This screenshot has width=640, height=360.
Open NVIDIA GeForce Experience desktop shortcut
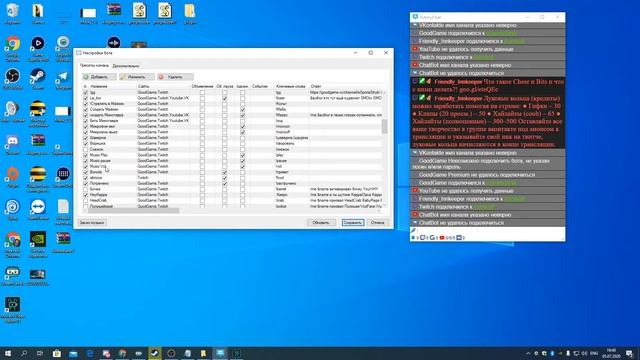pyautogui.click(x=38, y=244)
